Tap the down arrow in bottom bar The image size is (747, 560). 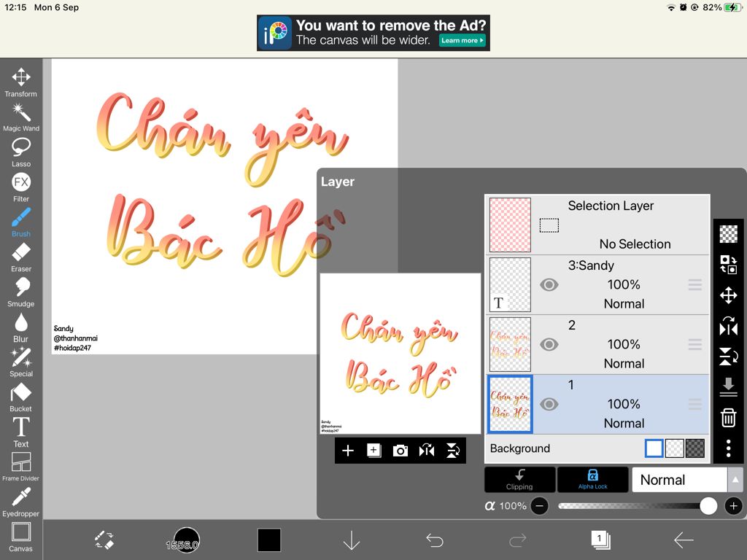(x=352, y=540)
